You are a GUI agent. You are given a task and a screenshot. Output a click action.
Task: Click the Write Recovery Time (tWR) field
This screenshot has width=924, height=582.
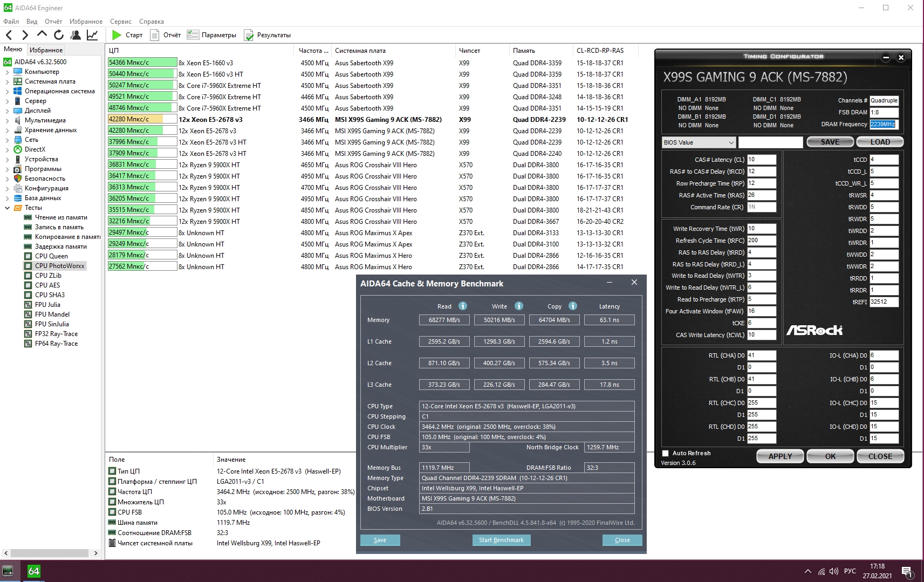pos(762,229)
